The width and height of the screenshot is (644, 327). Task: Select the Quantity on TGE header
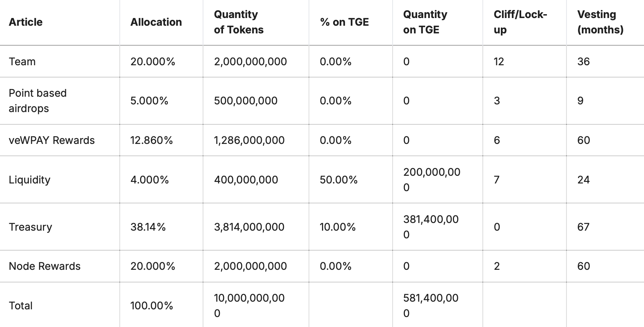click(425, 22)
